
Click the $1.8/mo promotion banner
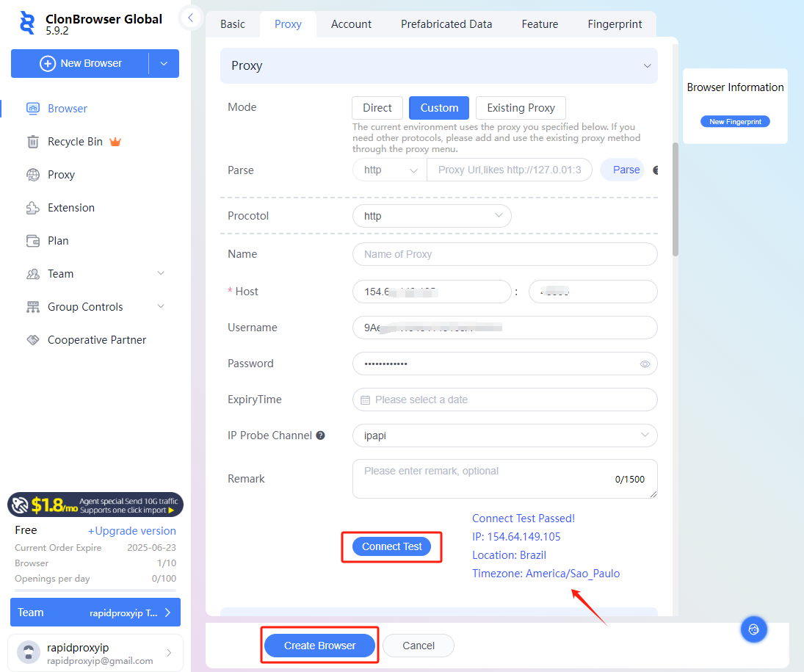point(95,505)
